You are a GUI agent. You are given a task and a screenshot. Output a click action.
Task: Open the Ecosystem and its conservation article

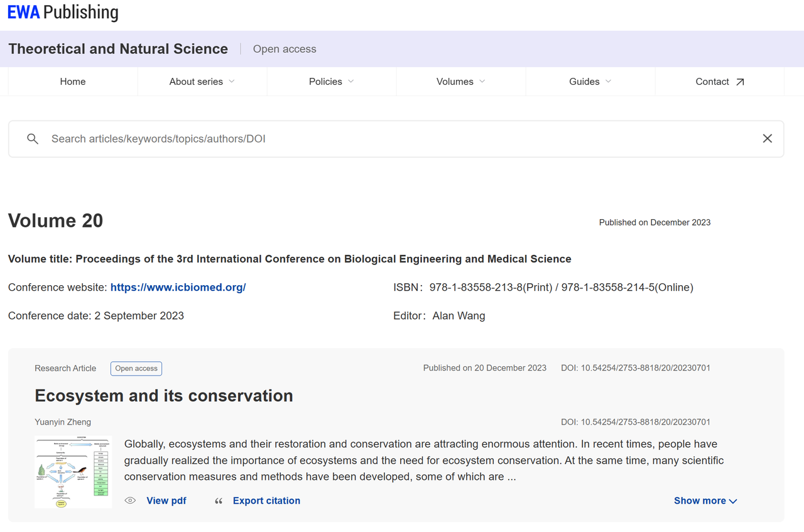point(164,396)
